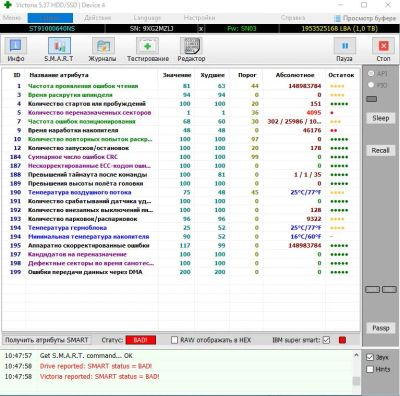Image resolution: width=400 pixels, height=396 pixels.
Task: Select Частота появления ошибок чтения row
Action: pyautogui.click(x=181, y=86)
